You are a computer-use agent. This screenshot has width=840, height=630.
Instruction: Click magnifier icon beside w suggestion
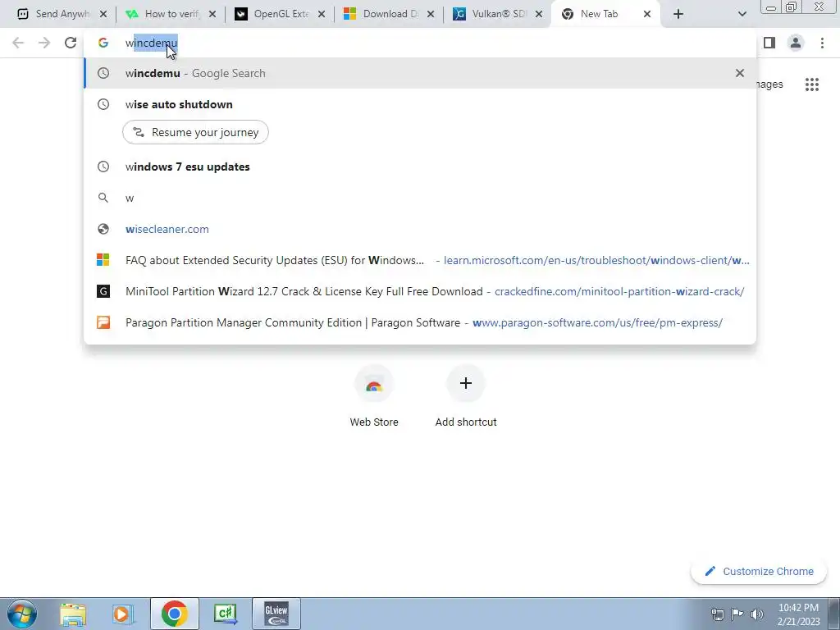tap(103, 198)
